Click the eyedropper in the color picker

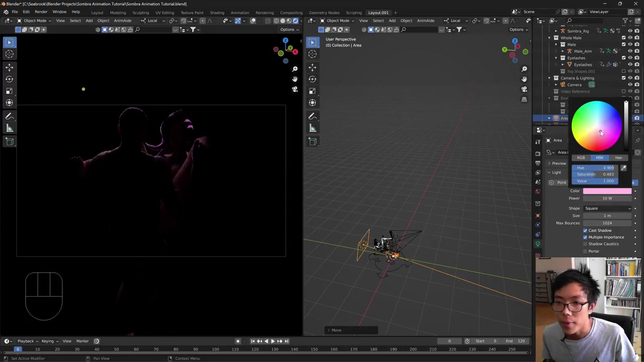(623, 168)
